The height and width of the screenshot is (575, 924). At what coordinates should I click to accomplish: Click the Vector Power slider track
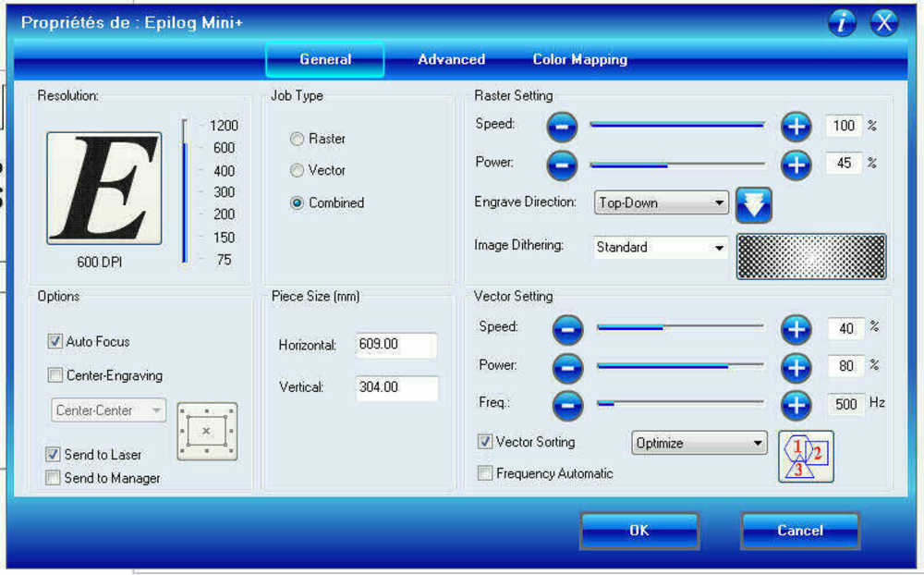click(681, 366)
